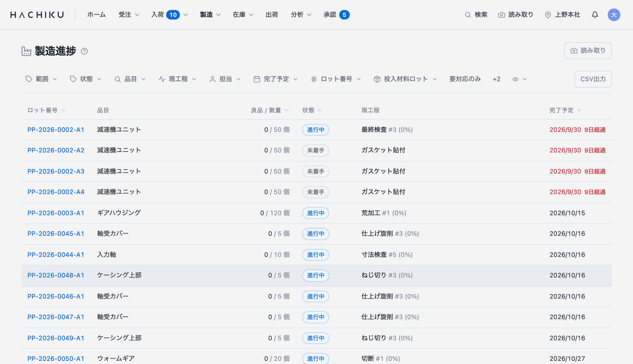Open lot PP-2026-0002-A1
This screenshot has height=364, width=633.
(x=56, y=130)
